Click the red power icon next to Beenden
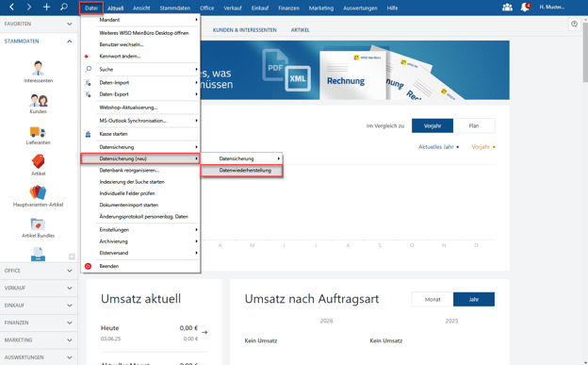Image resolution: width=588 pixels, height=365 pixels. coord(89,266)
